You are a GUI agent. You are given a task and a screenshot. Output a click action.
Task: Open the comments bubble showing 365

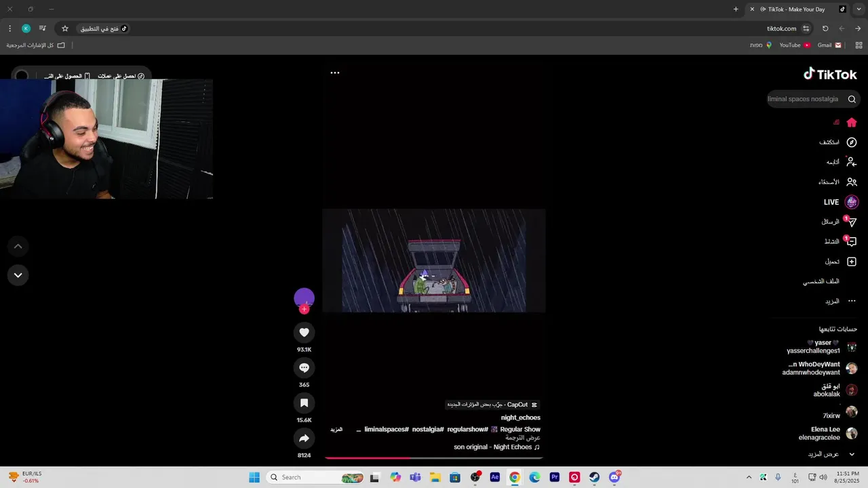click(304, 367)
